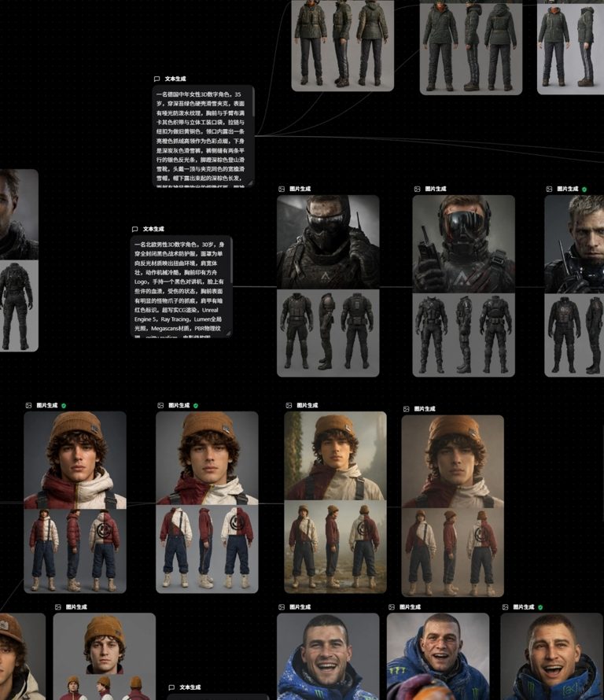Click the chat icon of the German-woman 文本生成 node
Viewport: 604px width, 700px height.
pos(157,79)
